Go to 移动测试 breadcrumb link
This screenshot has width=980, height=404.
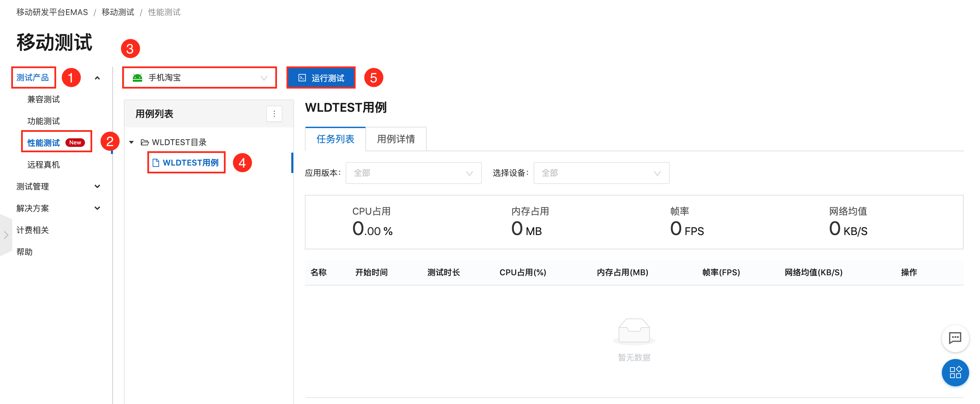pos(118,12)
